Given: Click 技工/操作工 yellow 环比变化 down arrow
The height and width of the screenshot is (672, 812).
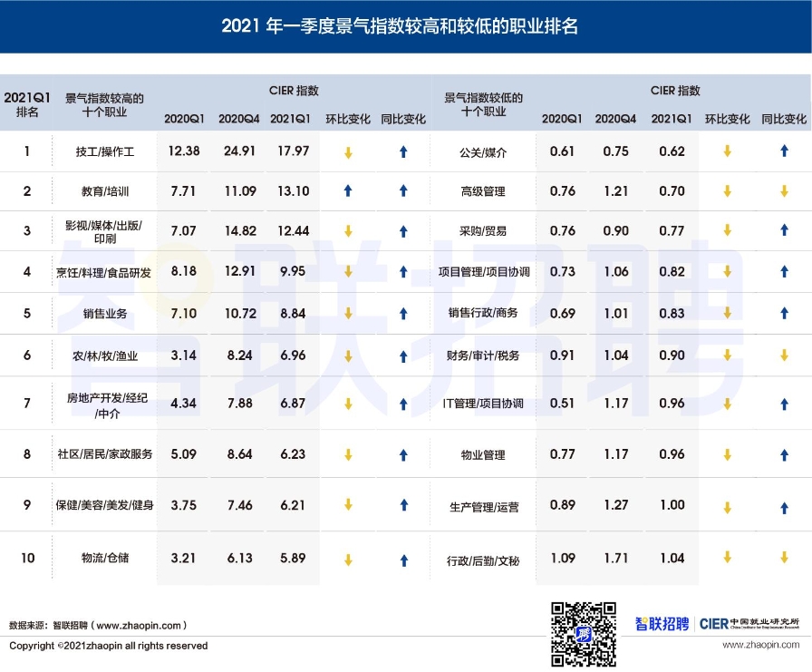Looking at the screenshot, I should [x=348, y=151].
